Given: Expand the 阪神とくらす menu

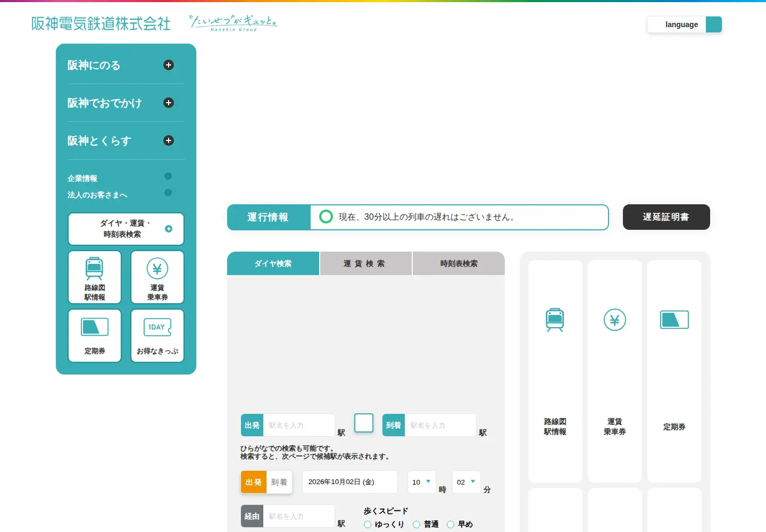Looking at the screenshot, I should click(x=169, y=140).
